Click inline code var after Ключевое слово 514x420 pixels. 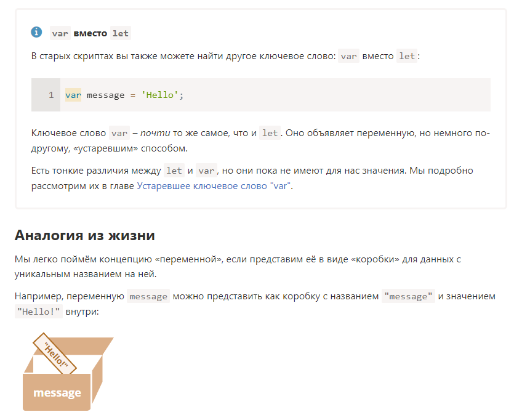(x=119, y=133)
